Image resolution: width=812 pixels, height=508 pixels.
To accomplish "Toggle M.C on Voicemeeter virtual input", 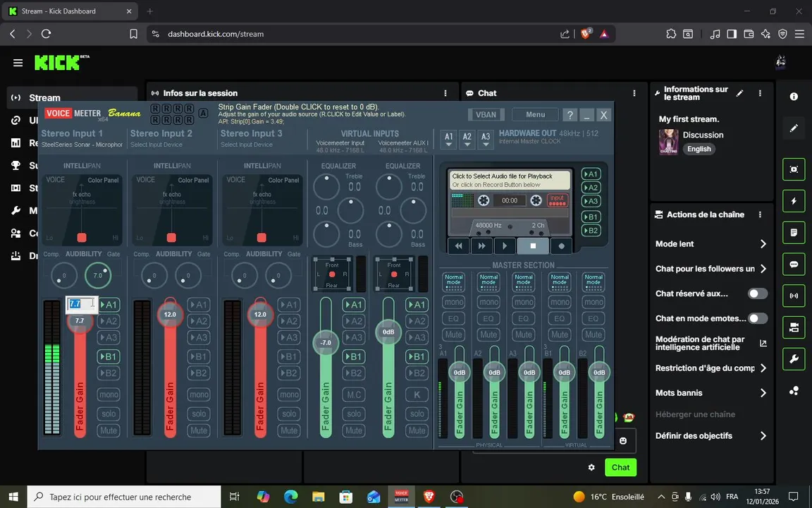I will tap(354, 394).
